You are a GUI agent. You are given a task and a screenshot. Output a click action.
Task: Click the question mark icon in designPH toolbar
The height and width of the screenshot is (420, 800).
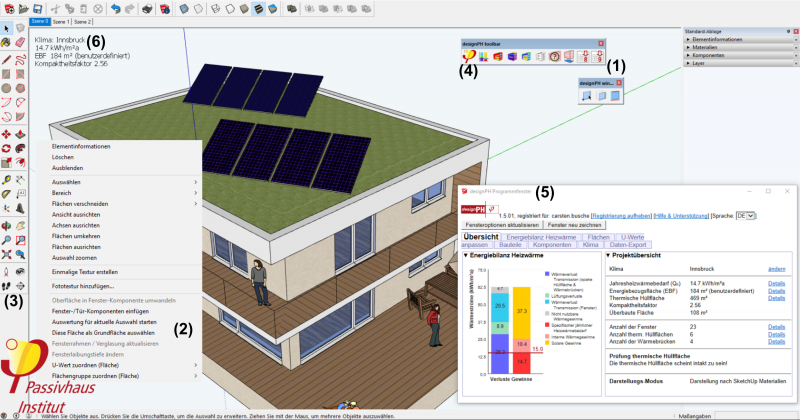pos(555,57)
